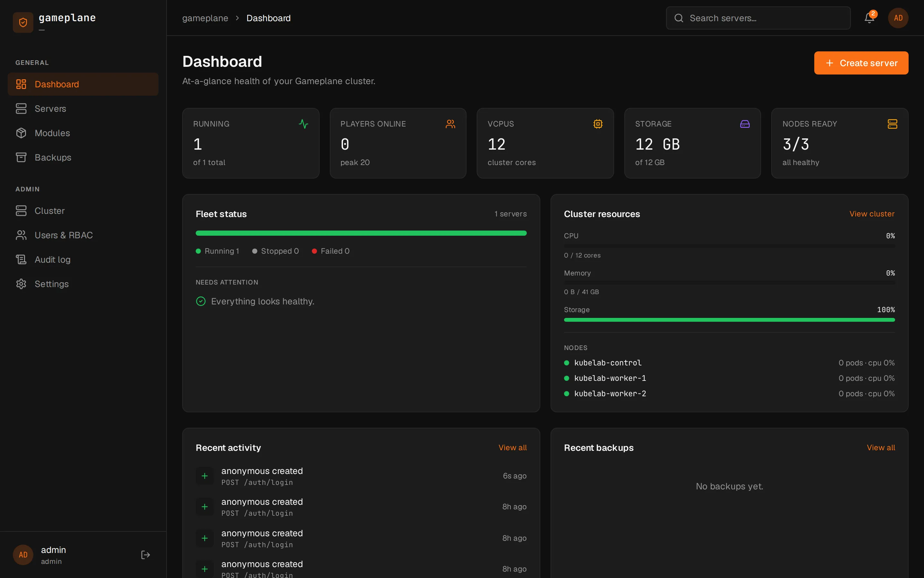Select the VCPUS stat card
The width and height of the screenshot is (924, 578).
pos(545,143)
